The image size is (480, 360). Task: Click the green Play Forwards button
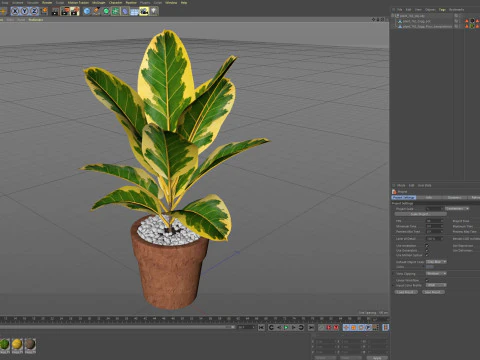click(x=286, y=328)
